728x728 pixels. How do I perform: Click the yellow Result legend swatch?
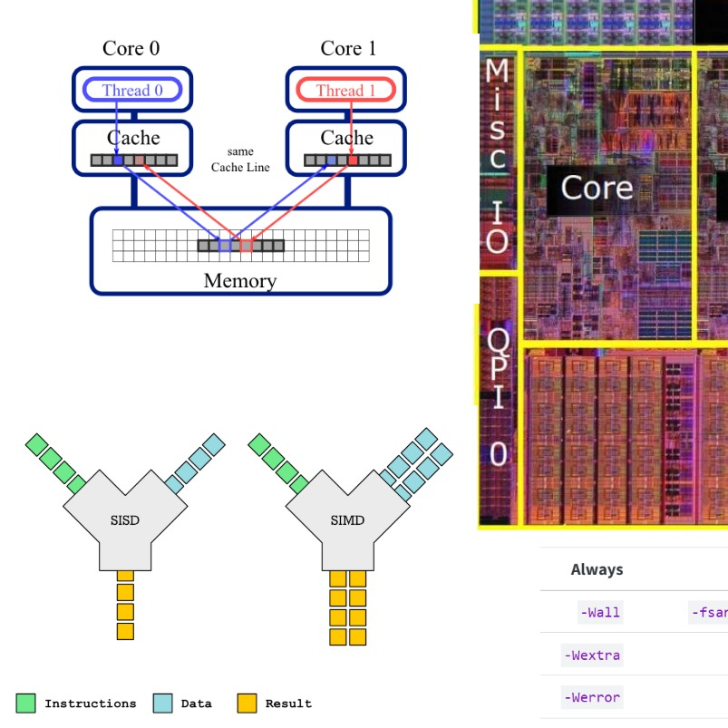pos(247,704)
